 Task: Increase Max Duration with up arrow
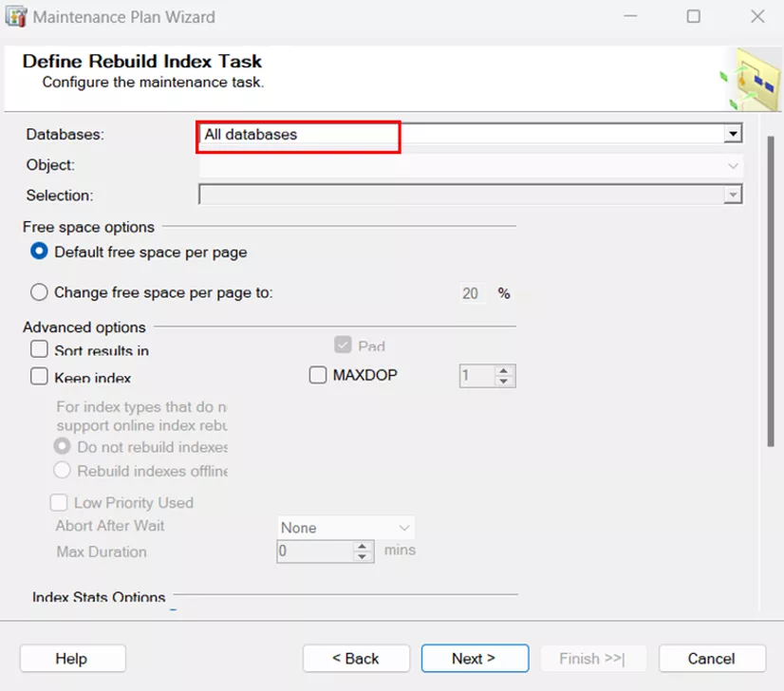tap(362, 546)
